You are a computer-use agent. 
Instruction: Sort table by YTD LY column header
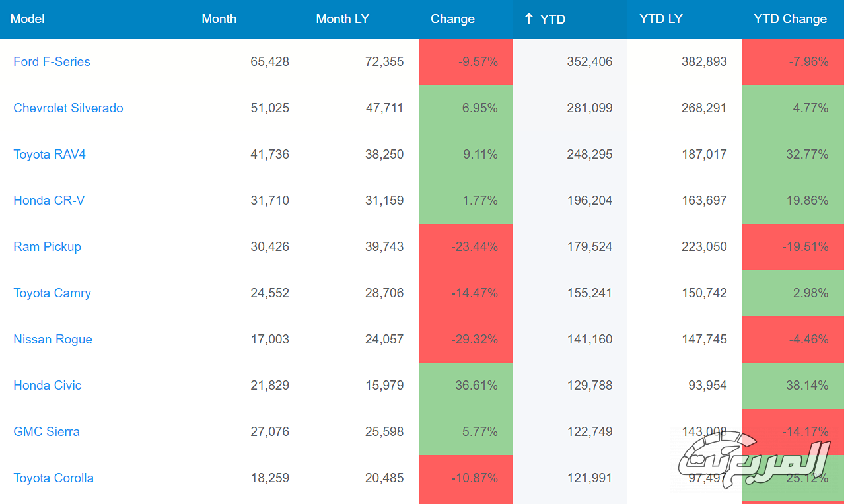tap(660, 19)
